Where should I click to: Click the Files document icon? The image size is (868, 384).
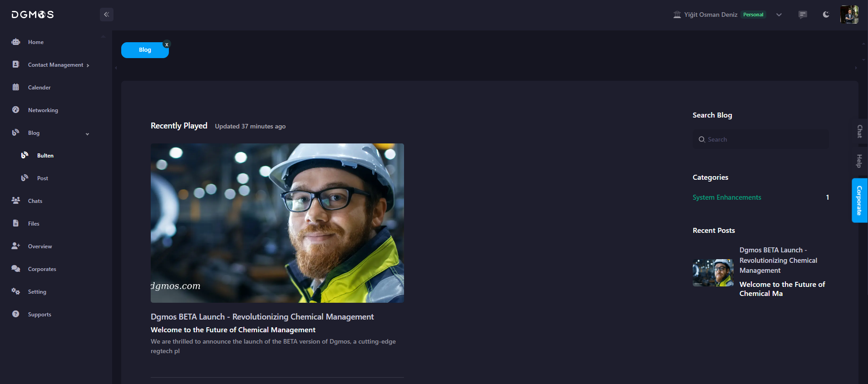pos(16,223)
